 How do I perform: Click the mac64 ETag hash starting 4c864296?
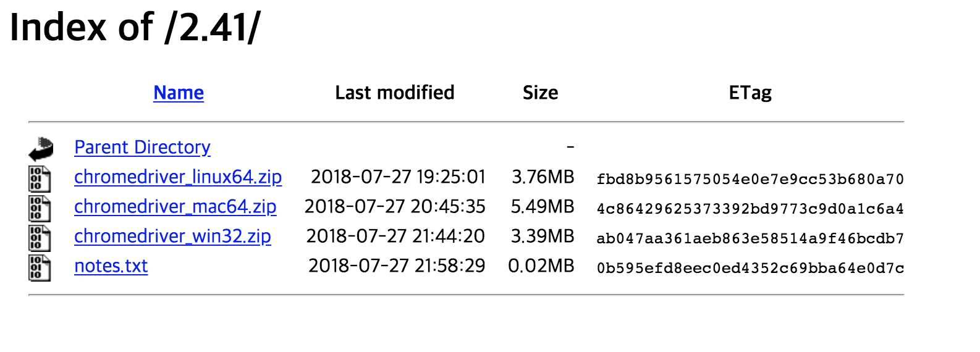point(750,209)
